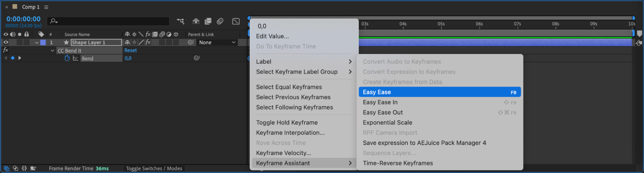Collapse Shape Layer 1 properties

(x=37, y=42)
